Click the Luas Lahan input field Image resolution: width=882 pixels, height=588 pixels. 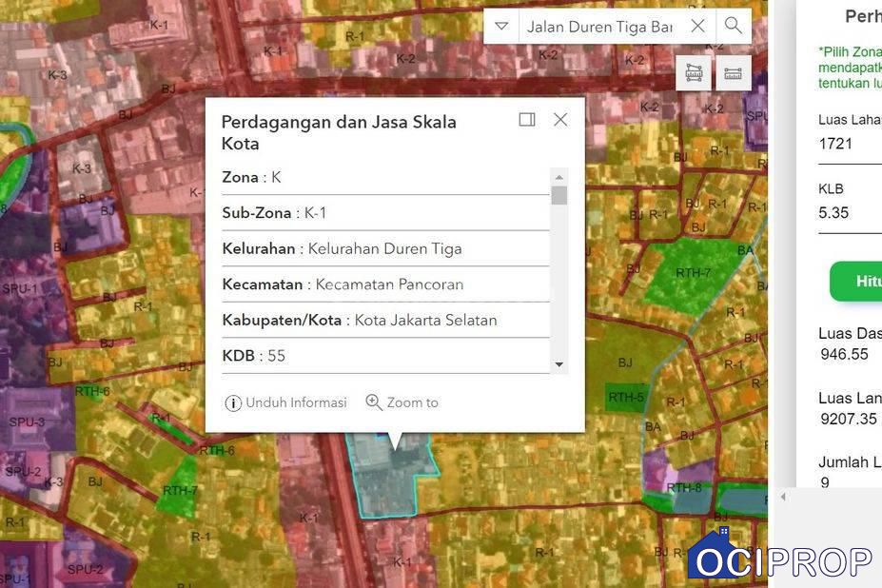pos(849,144)
